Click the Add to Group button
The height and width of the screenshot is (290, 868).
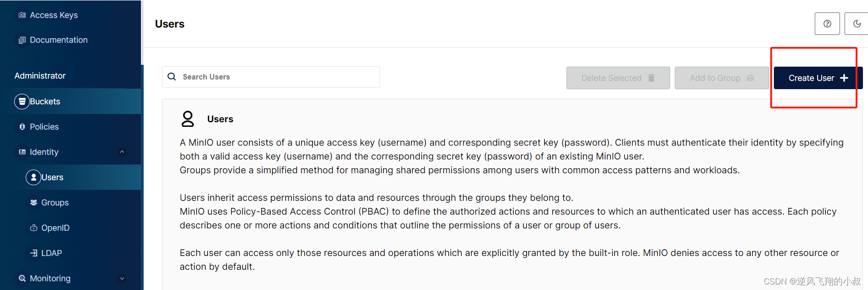[722, 78]
